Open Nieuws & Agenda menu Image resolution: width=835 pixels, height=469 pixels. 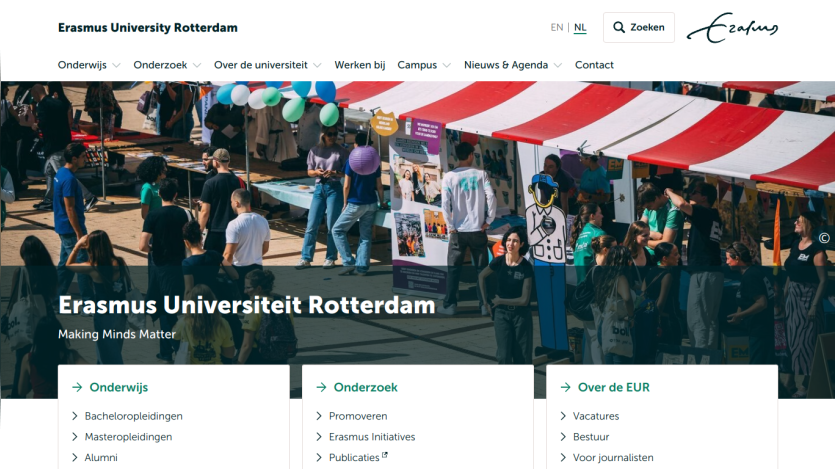click(506, 65)
